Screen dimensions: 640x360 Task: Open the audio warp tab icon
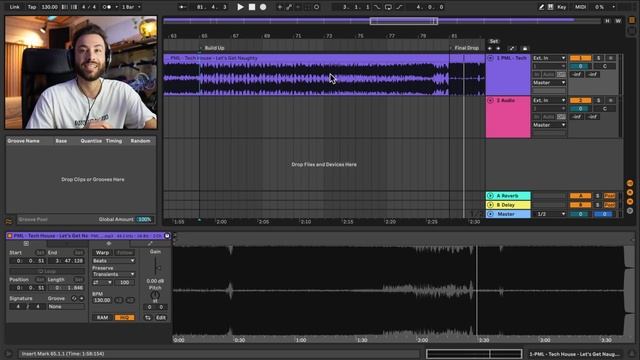[x=109, y=244]
